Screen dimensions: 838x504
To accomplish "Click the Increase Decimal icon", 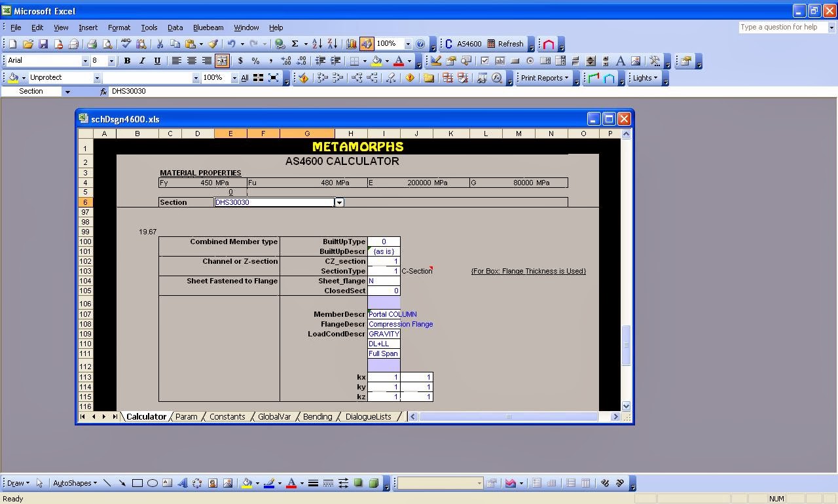I will [x=286, y=61].
